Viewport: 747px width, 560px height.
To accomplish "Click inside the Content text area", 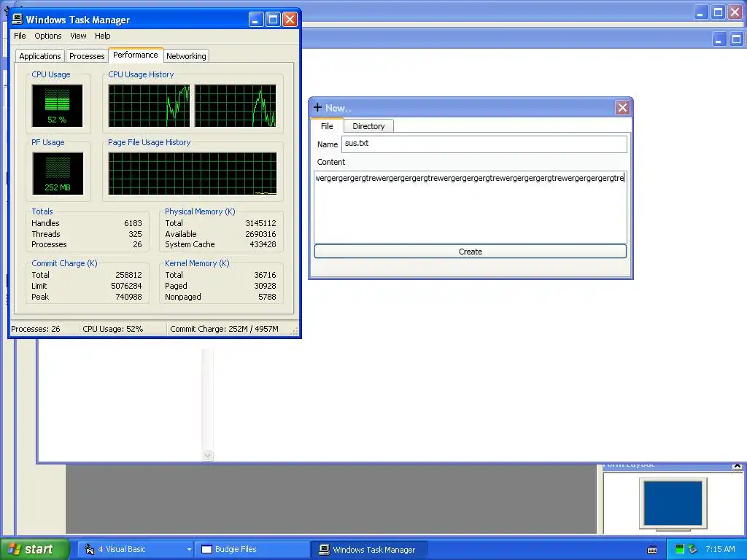I will click(x=471, y=207).
